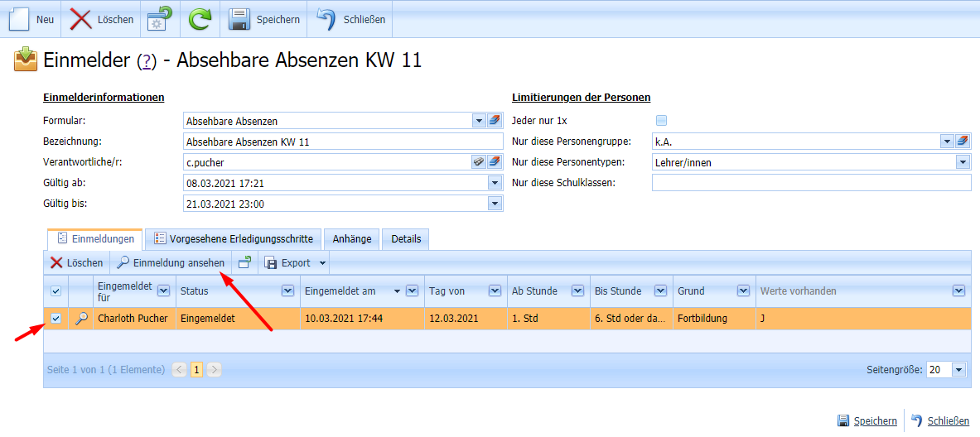Click the Bezeichnung text field
The height and width of the screenshot is (437, 980).
click(342, 142)
